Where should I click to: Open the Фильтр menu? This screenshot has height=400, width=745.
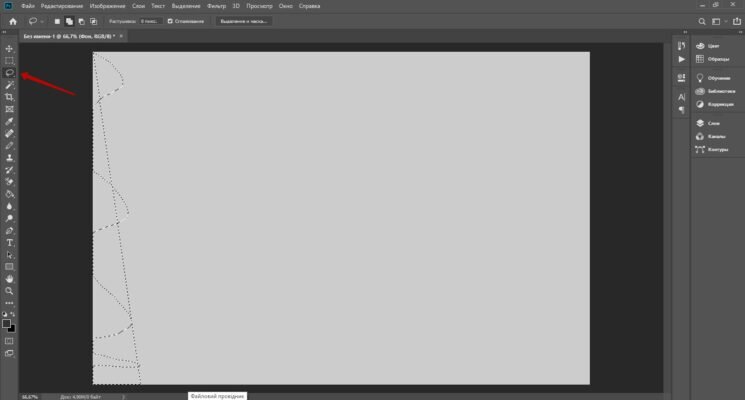[x=217, y=6]
